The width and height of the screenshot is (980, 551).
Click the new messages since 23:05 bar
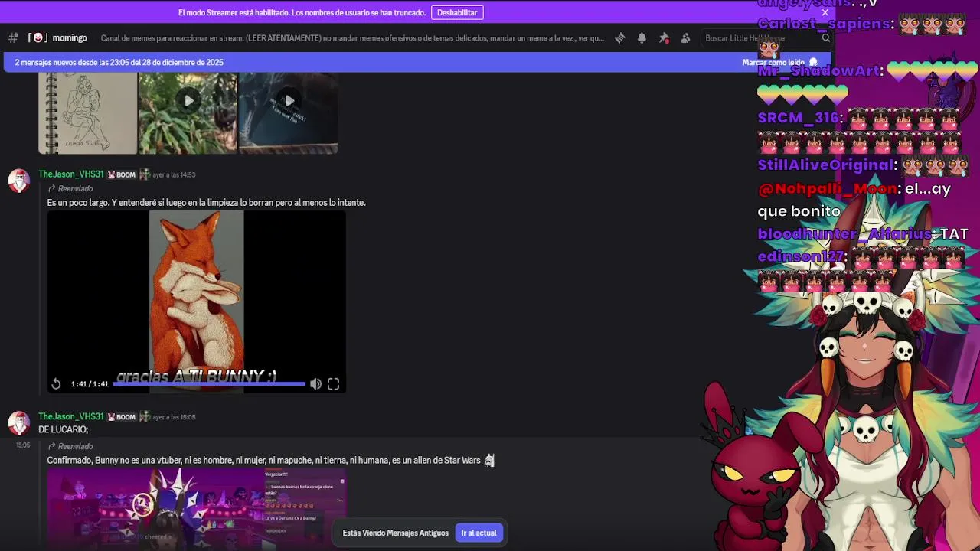tap(417, 62)
